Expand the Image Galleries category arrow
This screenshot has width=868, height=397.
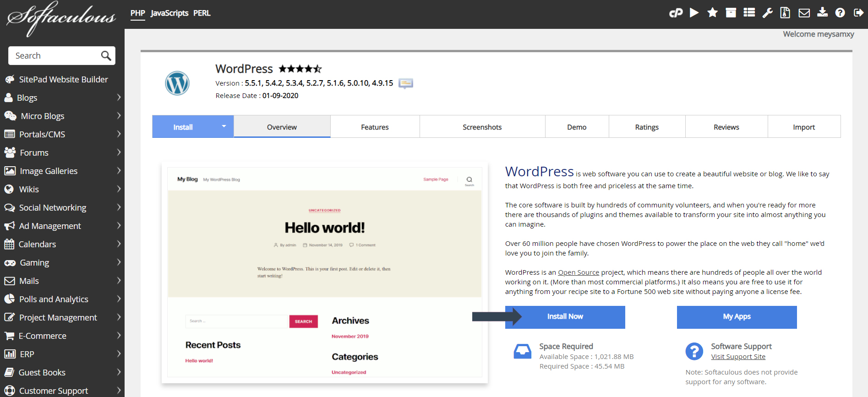[119, 170]
